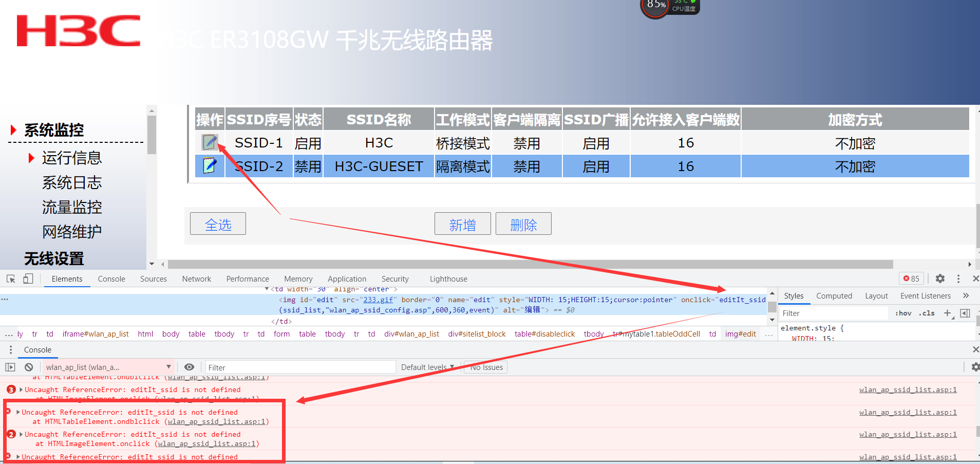Image resolution: width=980 pixels, height=464 pixels.
Task: Open the Security tab
Action: pyautogui.click(x=395, y=279)
